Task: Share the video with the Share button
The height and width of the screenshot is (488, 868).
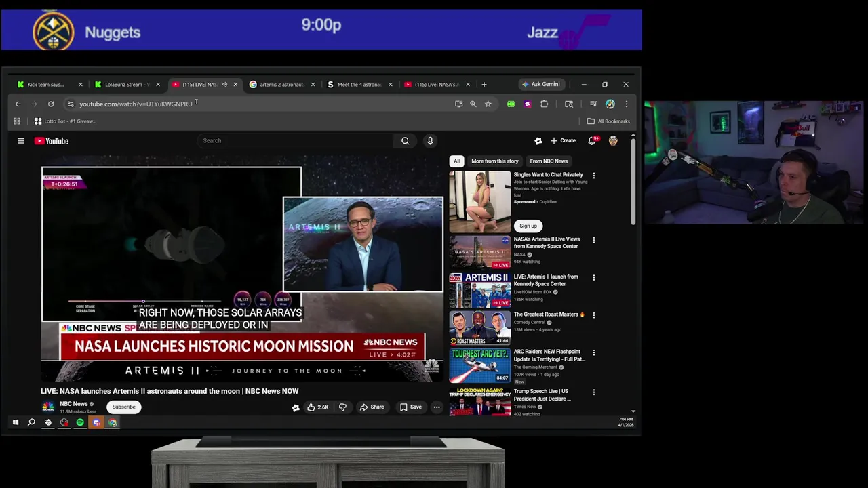Action: coord(372,407)
